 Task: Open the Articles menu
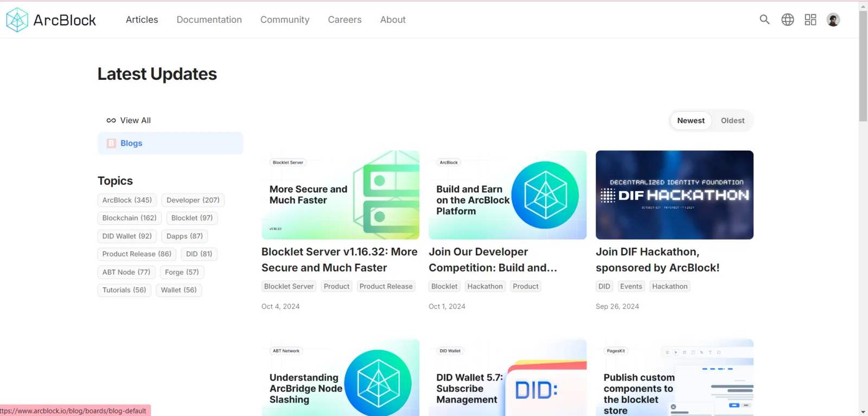(x=142, y=20)
